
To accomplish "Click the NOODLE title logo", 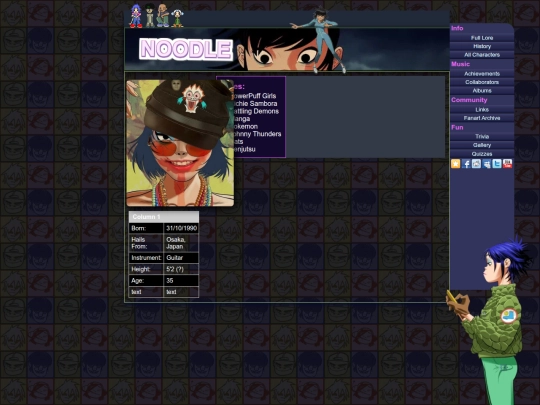I will [186, 49].
